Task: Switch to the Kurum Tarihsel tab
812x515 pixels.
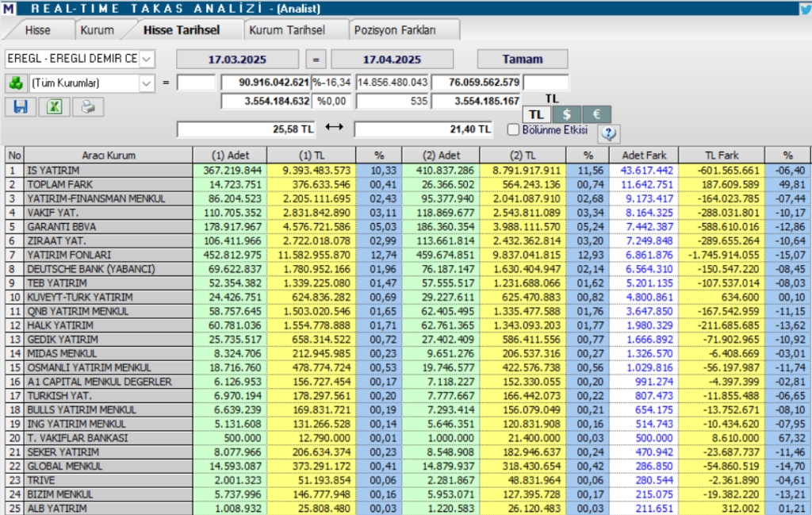Action: pyautogui.click(x=287, y=30)
